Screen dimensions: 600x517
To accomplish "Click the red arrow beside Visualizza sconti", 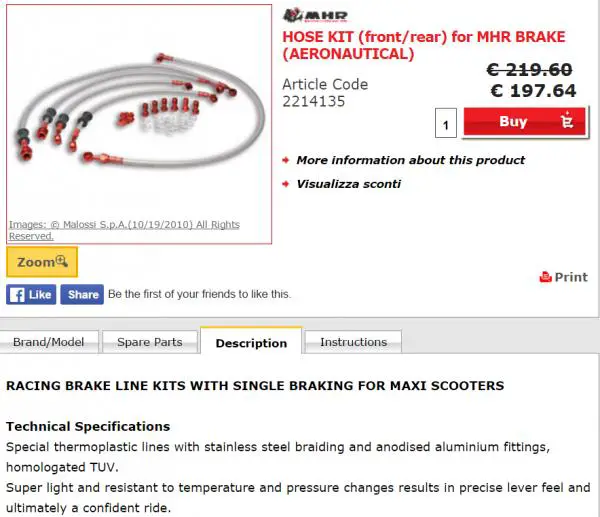I will pyautogui.click(x=285, y=184).
